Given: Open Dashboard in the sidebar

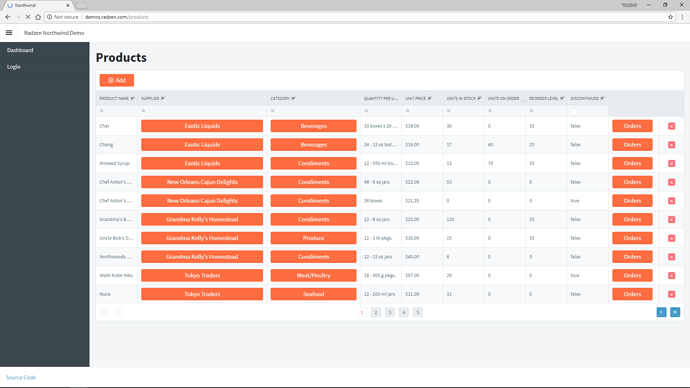Looking at the screenshot, I should pos(20,50).
